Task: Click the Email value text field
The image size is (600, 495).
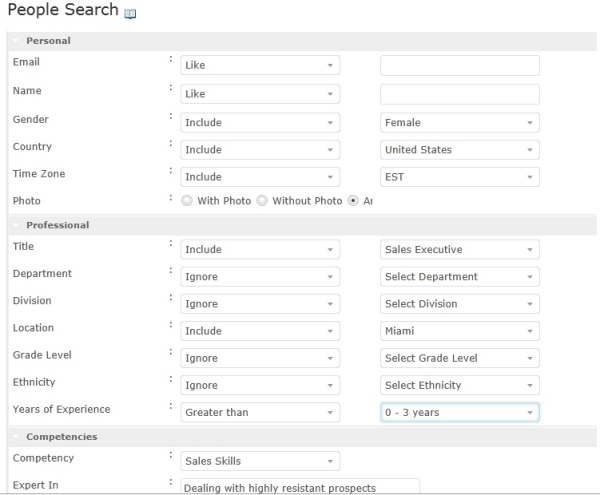Action: click(x=460, y=65)
